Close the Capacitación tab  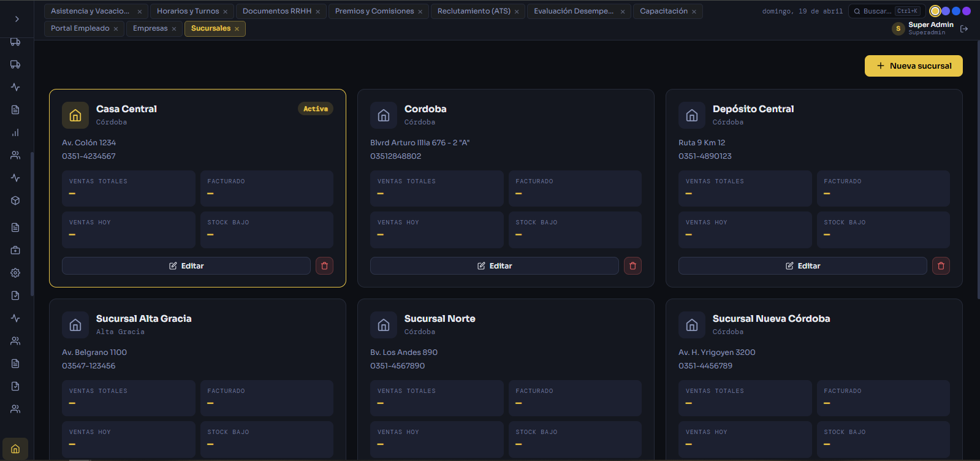(x=694, y=12)
